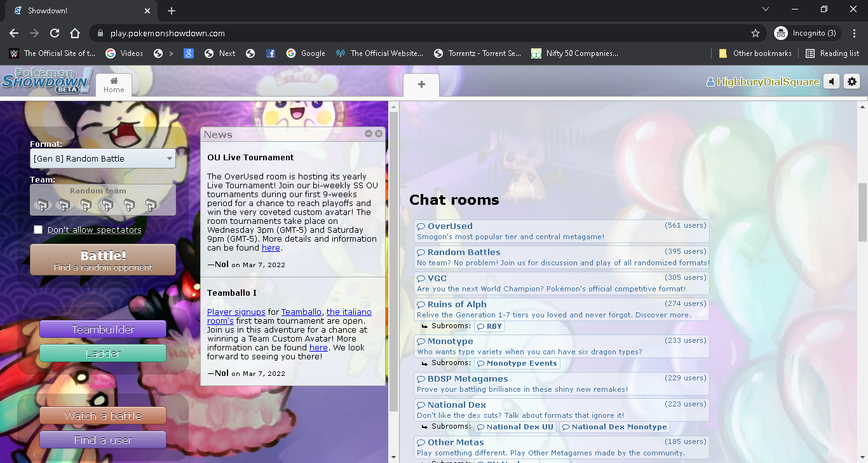Open the Reading list
Screen dimensions: 868x463
(x=832, y=53)
